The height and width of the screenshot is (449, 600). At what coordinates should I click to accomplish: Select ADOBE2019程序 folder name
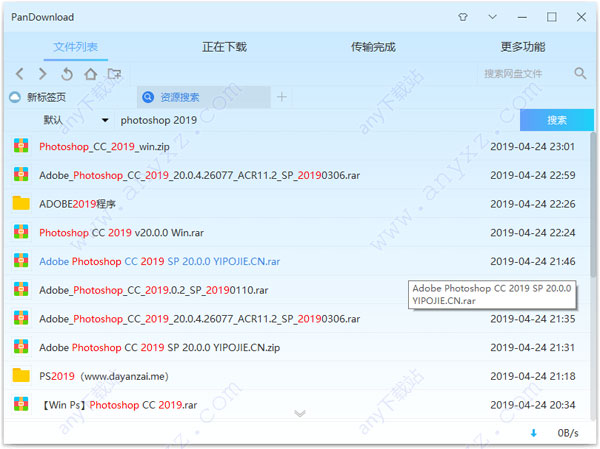77,204
